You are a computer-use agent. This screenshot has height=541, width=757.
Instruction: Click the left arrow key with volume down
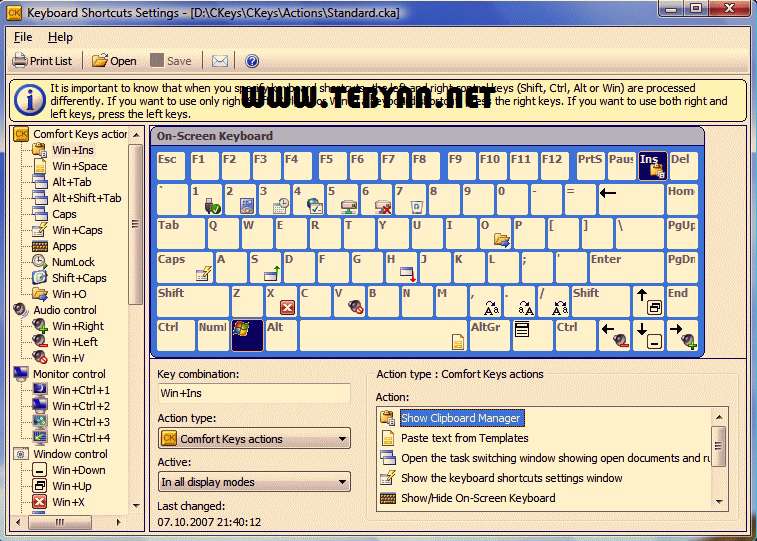tap(614, 335)
